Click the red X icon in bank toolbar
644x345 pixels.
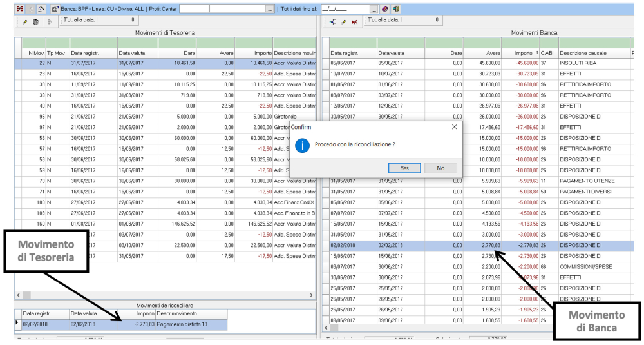coord(355,22)
